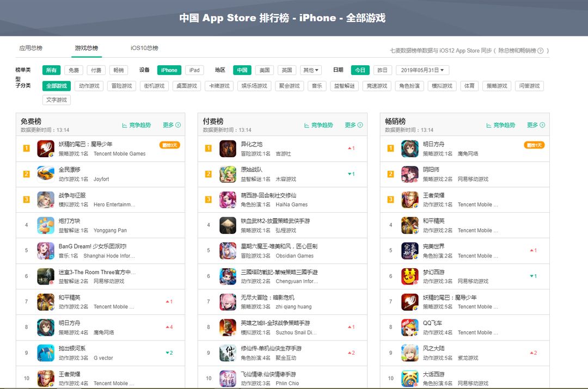Select 今日 date filter
This screenshot has width=588, height=389.
[360, 70]
